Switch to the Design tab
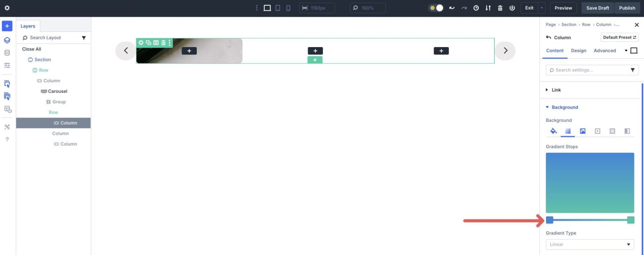Image resolution: width=644 pixels, height=255 pixels. pyautogui.click(x=579, y=50)
